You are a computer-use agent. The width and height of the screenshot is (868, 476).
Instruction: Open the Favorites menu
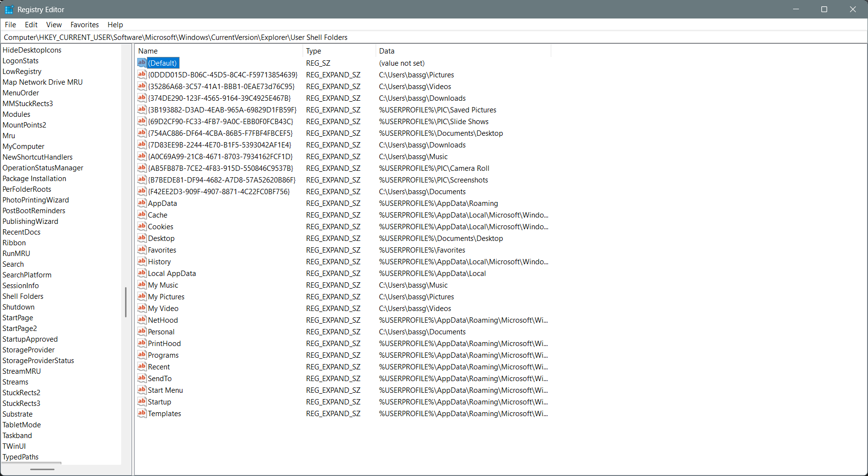[85, 25]
